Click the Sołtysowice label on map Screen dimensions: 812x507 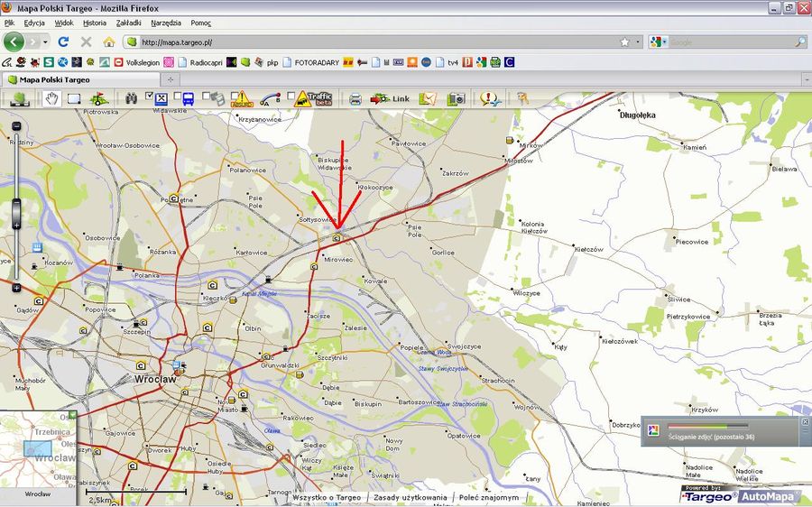pos(318,219)
